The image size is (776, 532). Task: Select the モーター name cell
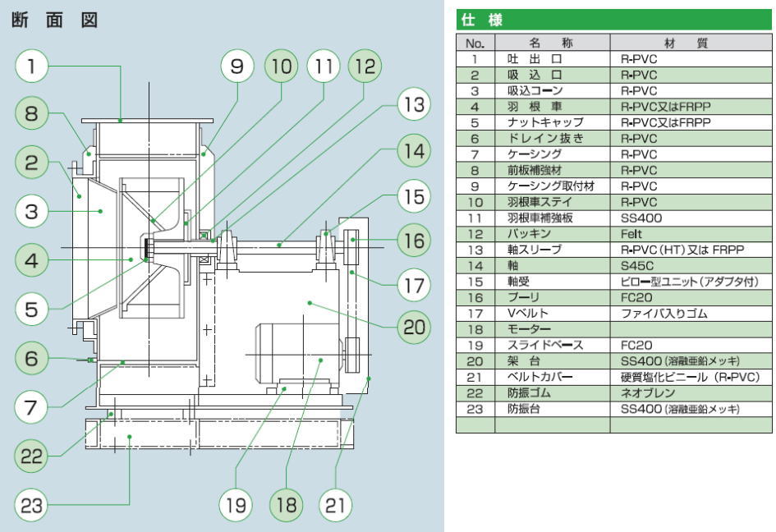pyautogui.click(x=553, y=329)
